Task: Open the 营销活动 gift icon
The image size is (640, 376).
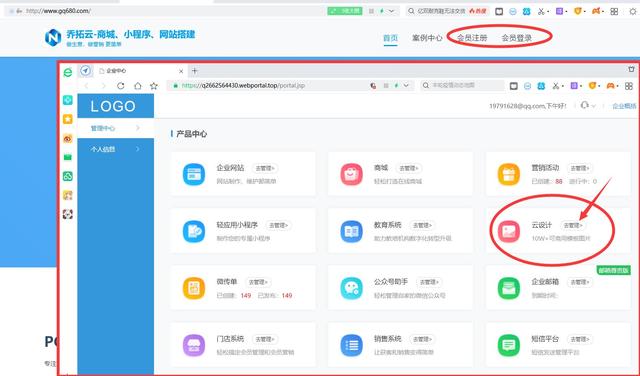Action: [x=509, y=174]
